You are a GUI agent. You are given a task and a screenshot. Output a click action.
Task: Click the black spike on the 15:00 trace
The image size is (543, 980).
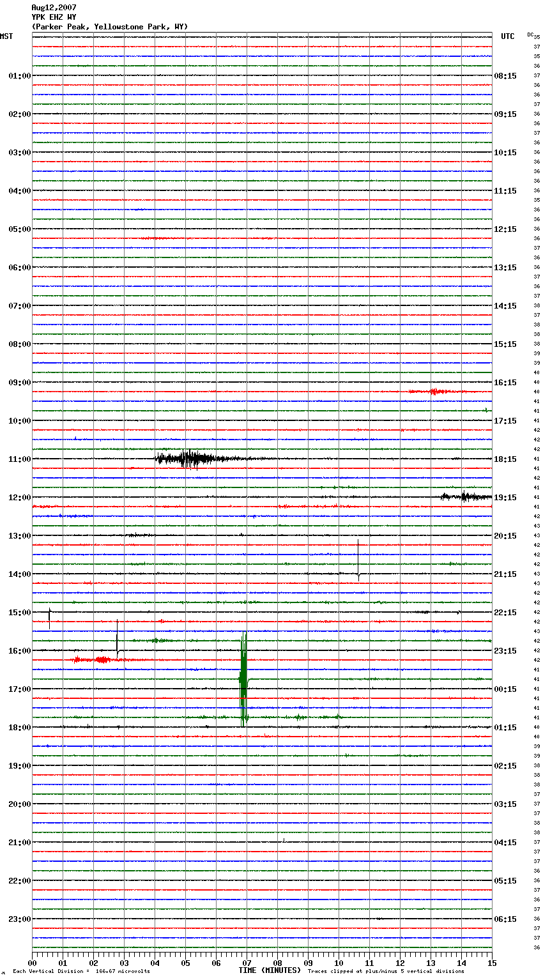(x=49, y=618)
